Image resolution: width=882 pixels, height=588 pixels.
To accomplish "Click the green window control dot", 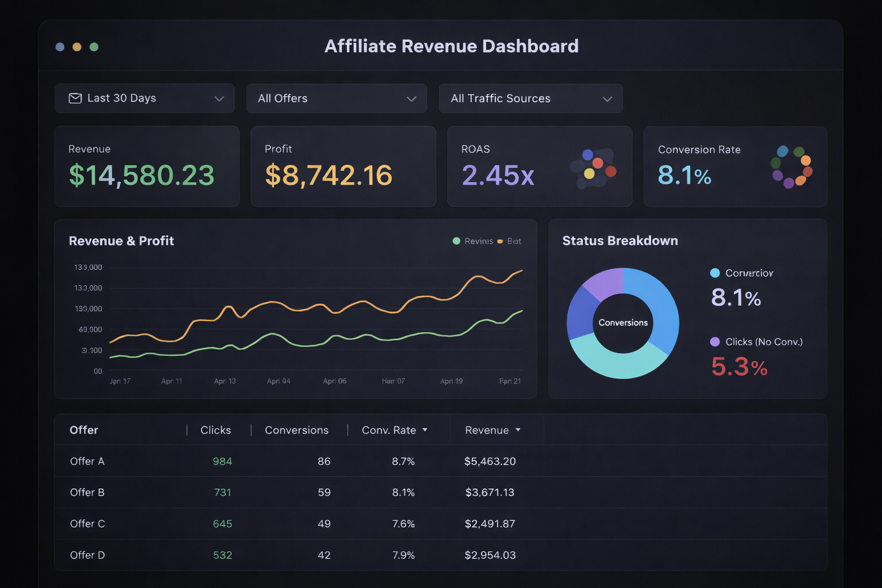I will [x=94, y=47].
